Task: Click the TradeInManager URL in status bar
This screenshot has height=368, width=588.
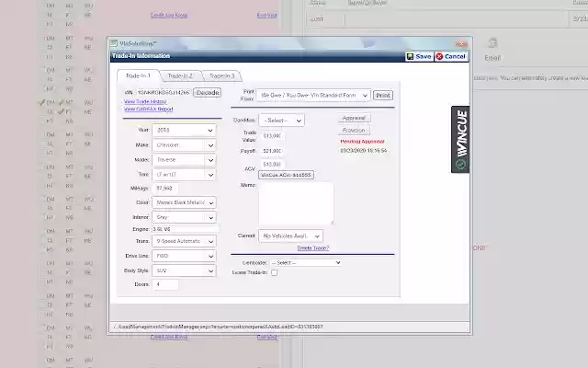Action: pyautogui.click(x=219, y=328)
